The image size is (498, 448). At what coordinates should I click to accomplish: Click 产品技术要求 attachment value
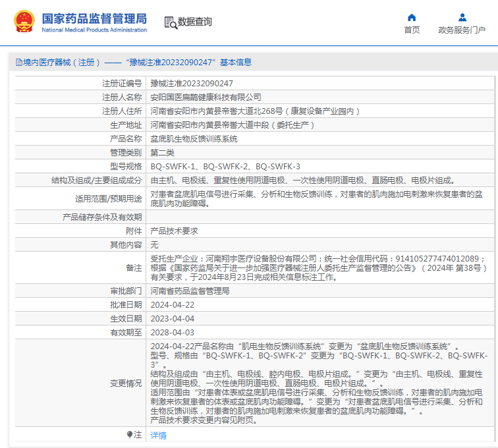tap(174, 231)
